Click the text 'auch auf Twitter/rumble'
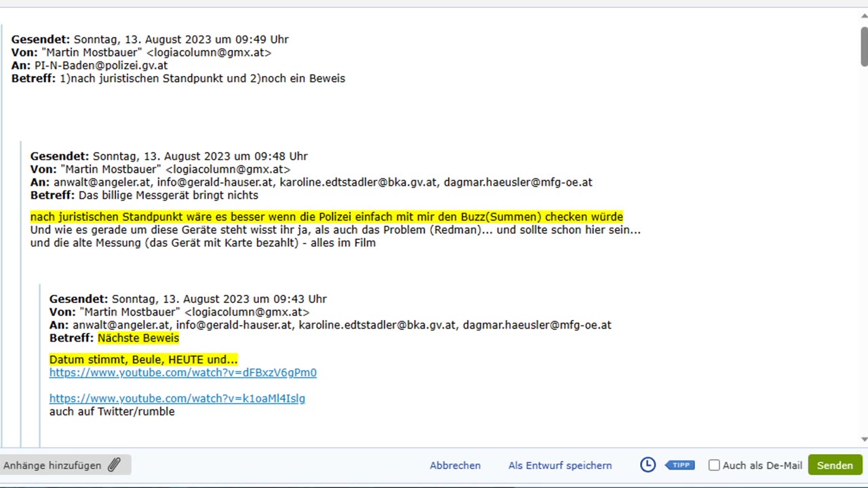 click(112, 411)
